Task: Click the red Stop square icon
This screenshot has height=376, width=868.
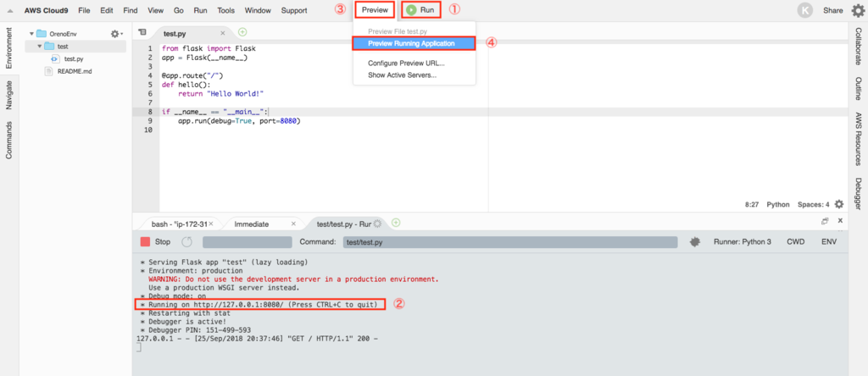Action: click(145, 242)
